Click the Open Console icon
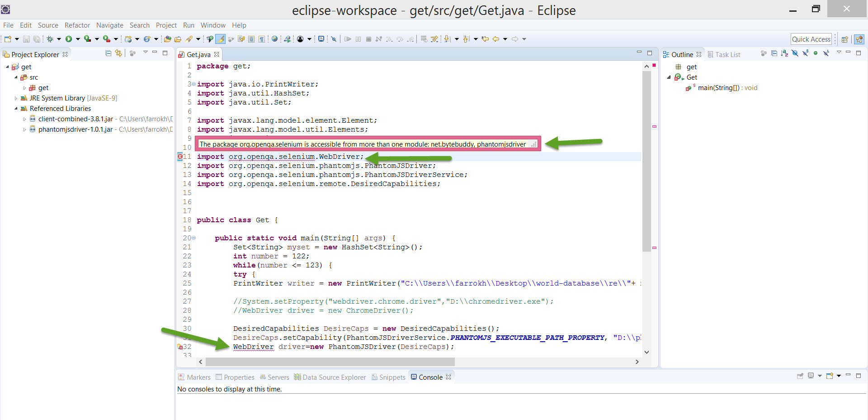 click(830, 376)
